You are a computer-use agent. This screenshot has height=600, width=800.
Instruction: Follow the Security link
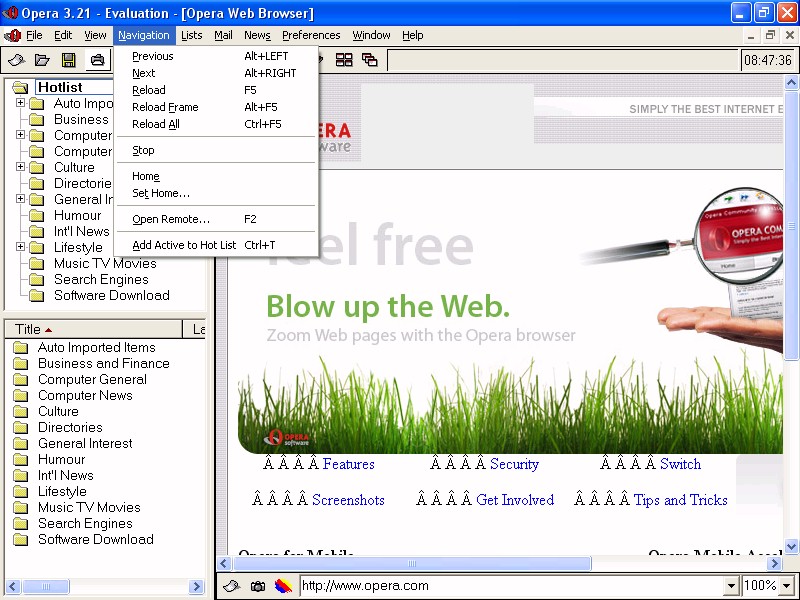click(x=514, y=464)
